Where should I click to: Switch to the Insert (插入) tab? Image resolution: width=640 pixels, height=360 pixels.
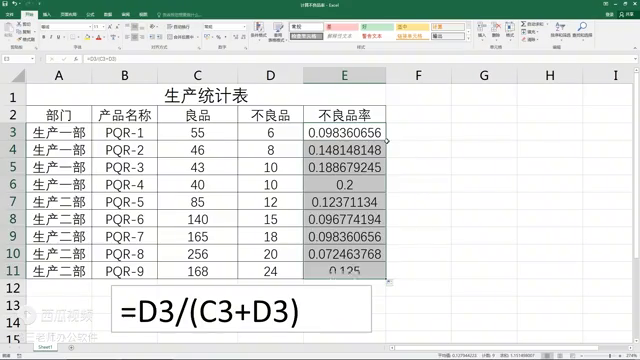pyautogui.click(x=47, y=14)
